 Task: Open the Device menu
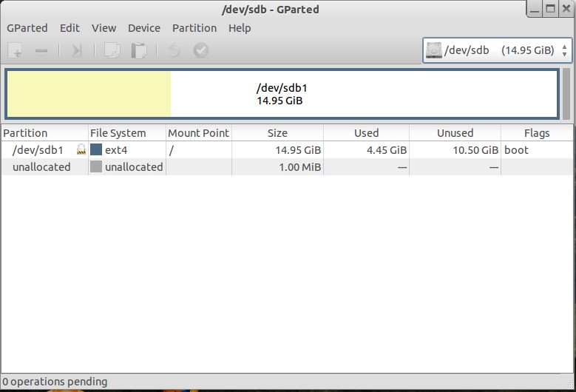pyautogui.click(x=144, y=28)
